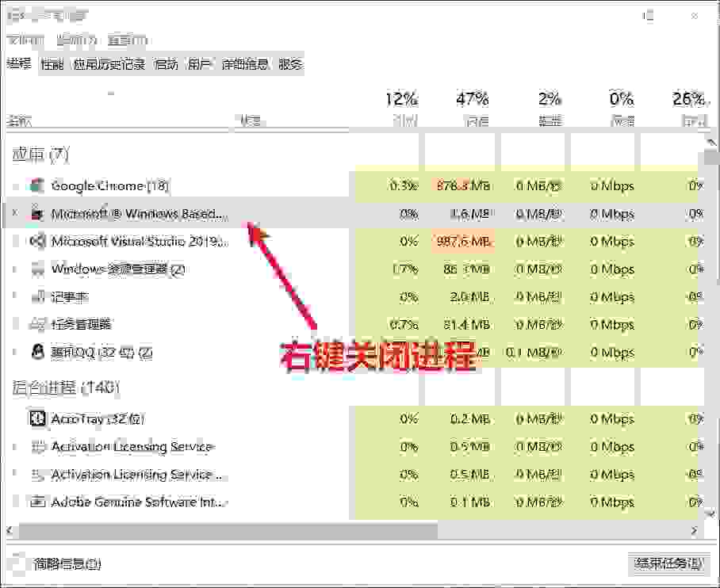Image resolution: width=720 pixels, height=588 pixels.
Task: Open the 详细信息 tab
Action: point(245,65)
